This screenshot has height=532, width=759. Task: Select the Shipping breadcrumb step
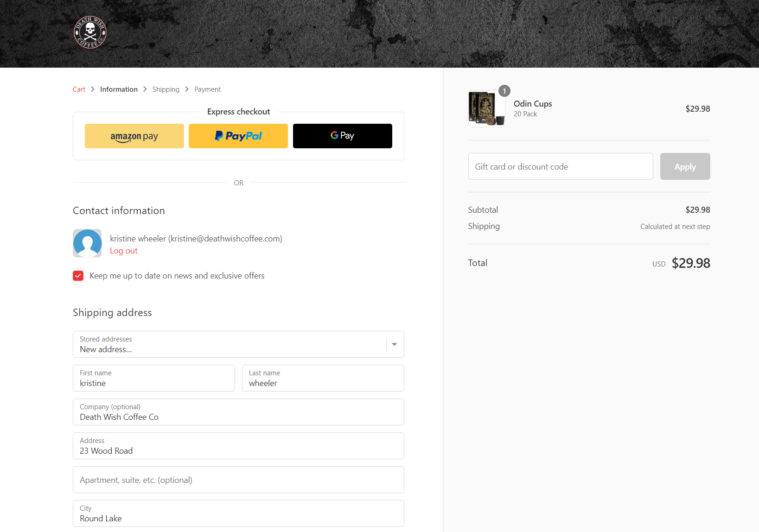click(166, 89)
